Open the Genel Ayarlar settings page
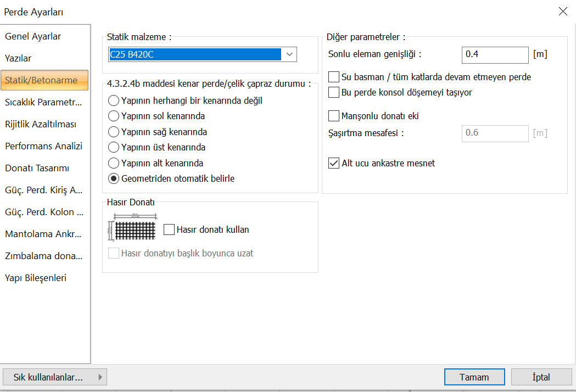 coord(45,36)
